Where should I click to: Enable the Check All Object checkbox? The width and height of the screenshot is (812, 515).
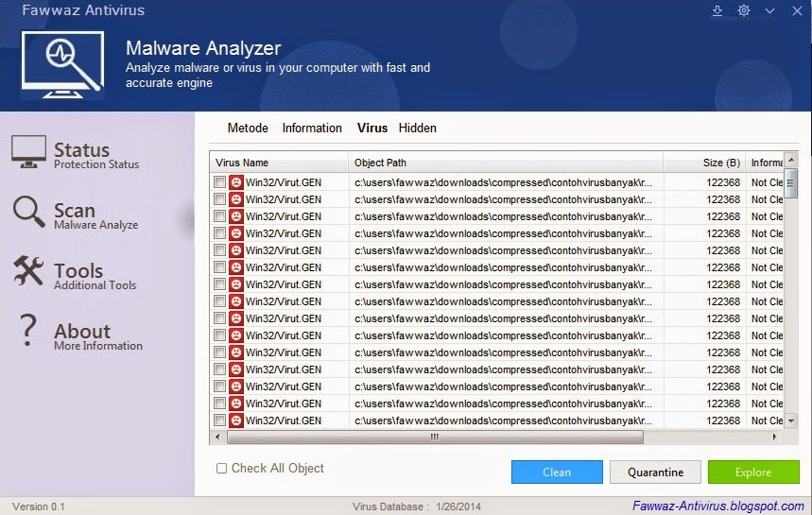221,469
